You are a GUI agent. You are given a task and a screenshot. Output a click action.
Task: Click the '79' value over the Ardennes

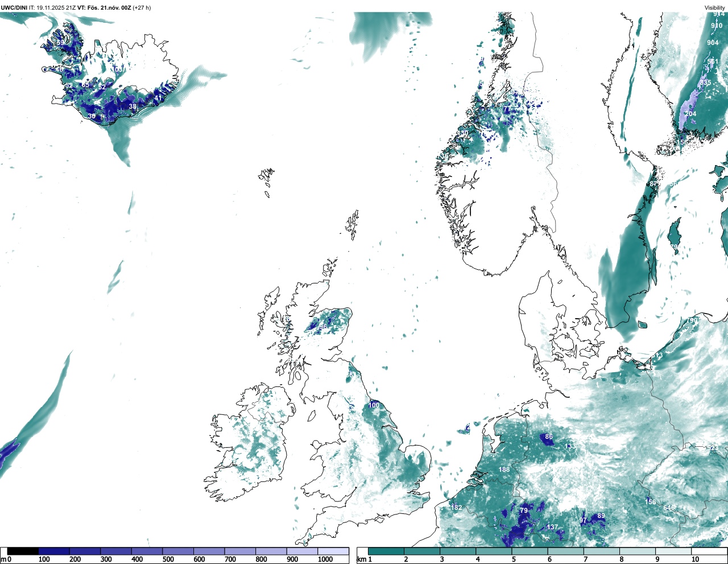click(524, 511)
